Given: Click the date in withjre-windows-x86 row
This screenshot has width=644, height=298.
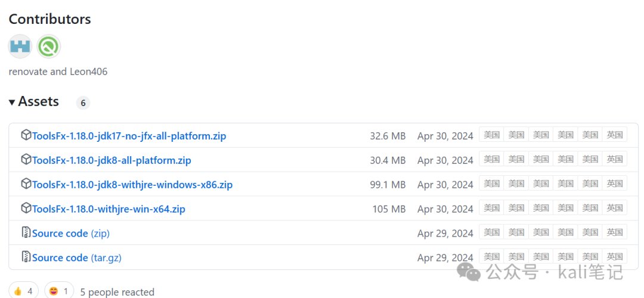Looking at the screenshot, I should pos(445,185).
